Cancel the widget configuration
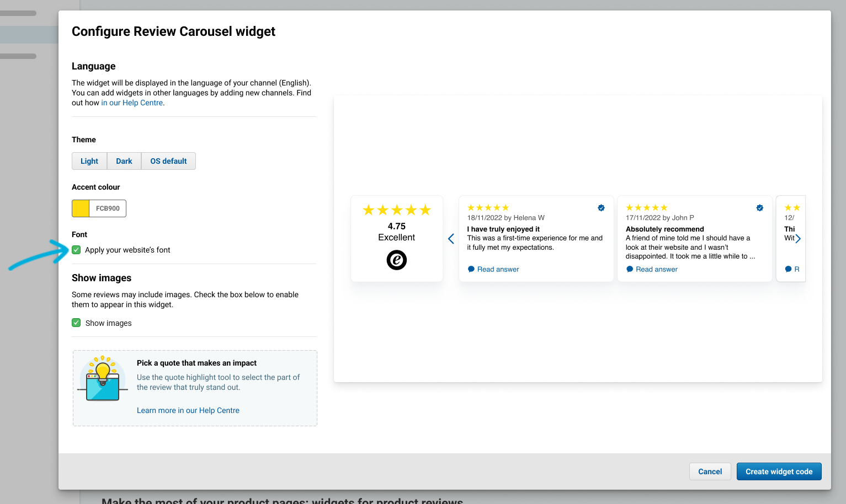 click(x=710, y=471)
